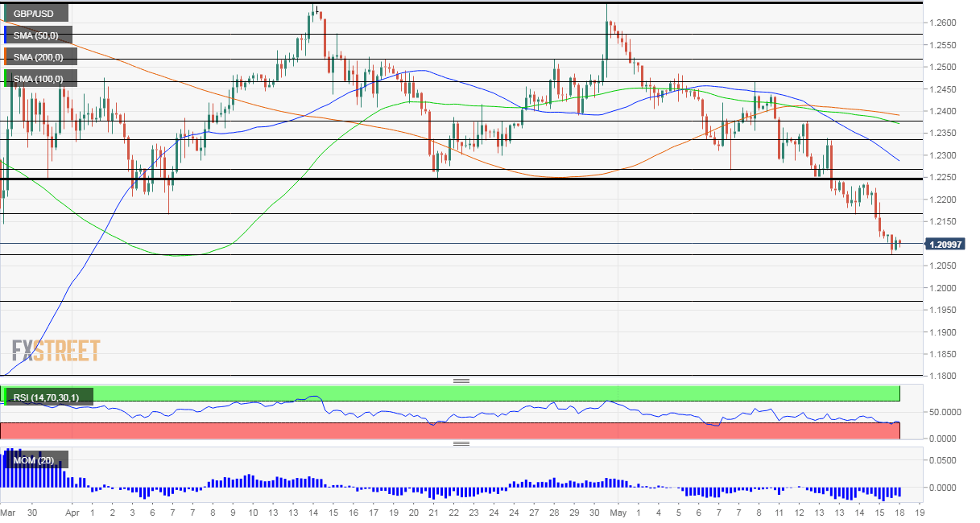Click the blue SMA 50 color marker

(x=6, y=35)
